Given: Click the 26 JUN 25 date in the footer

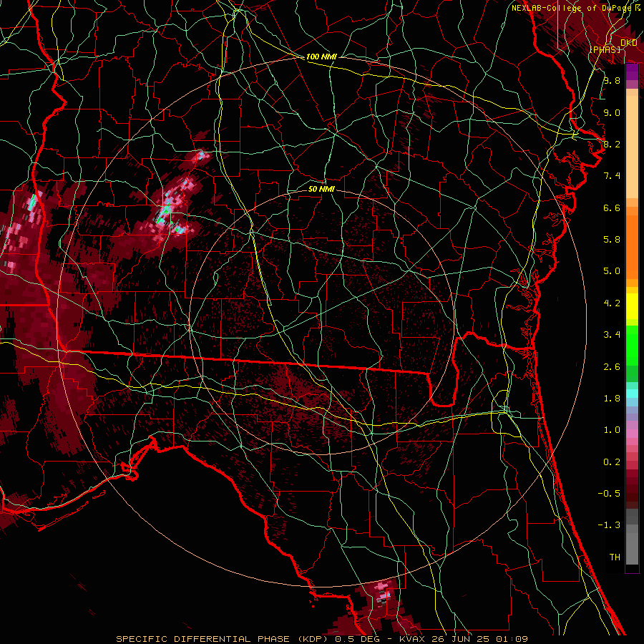Looking at the screenshot, I should (x=459, y=639).
